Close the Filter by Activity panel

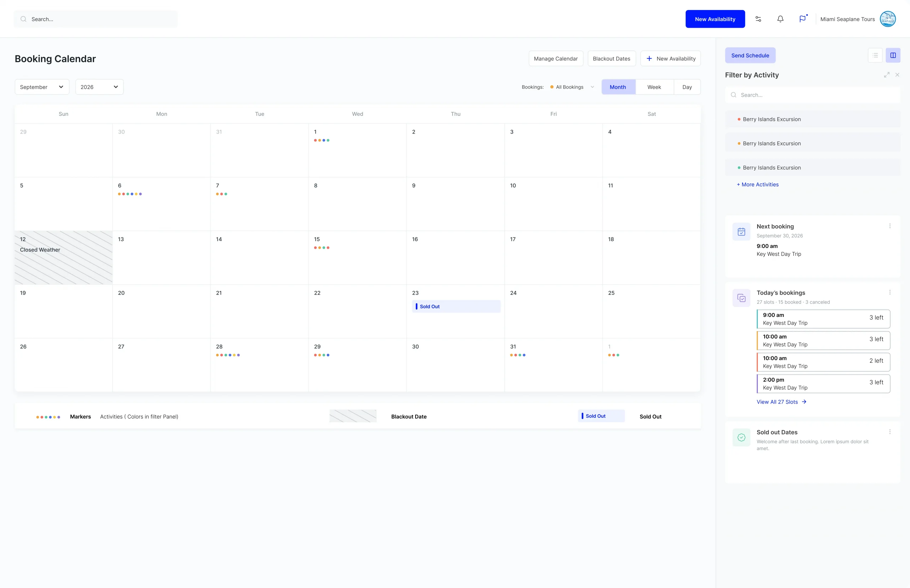click(x=898, y=75)
